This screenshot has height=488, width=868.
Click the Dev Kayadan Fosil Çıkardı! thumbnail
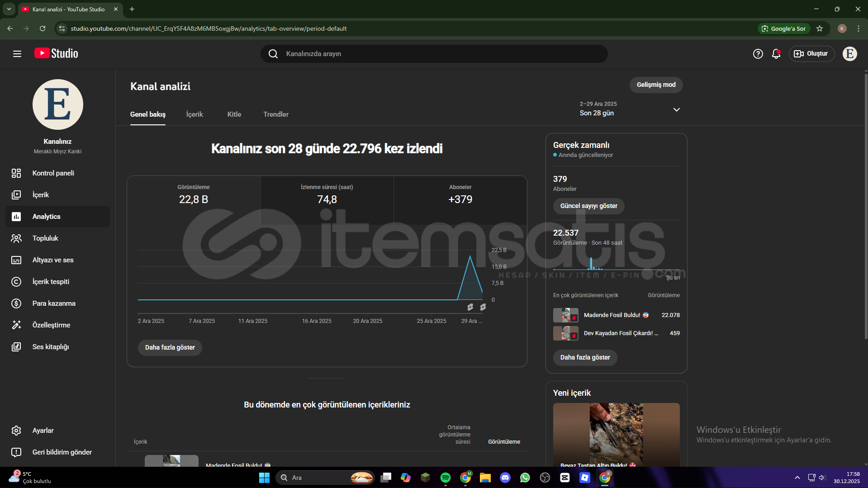566,333
